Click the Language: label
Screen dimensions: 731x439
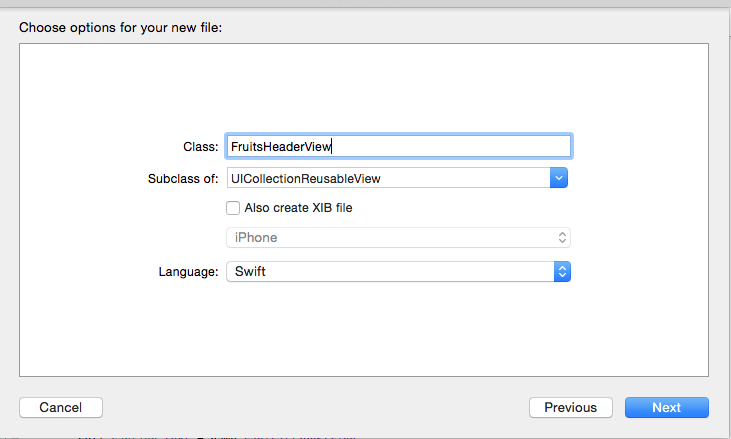click(x=188, y=272)
